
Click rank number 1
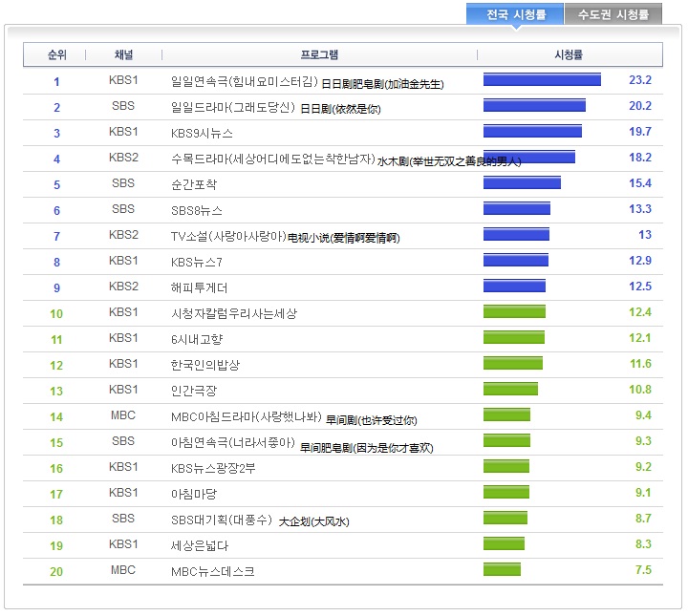[x=56, y=82]
